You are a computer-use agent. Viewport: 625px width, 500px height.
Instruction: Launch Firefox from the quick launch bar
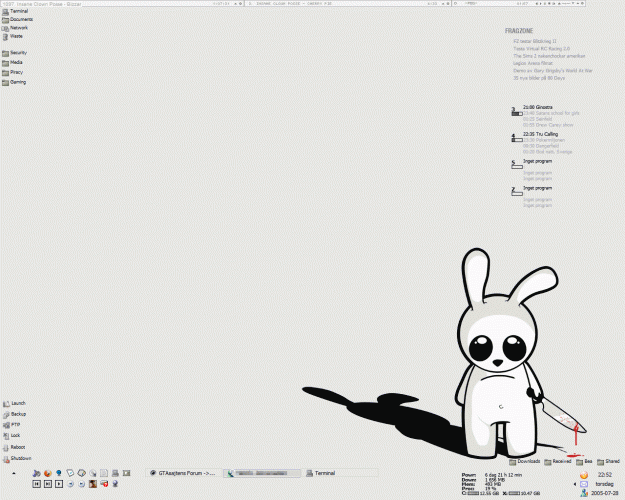[x=47, y=472]
